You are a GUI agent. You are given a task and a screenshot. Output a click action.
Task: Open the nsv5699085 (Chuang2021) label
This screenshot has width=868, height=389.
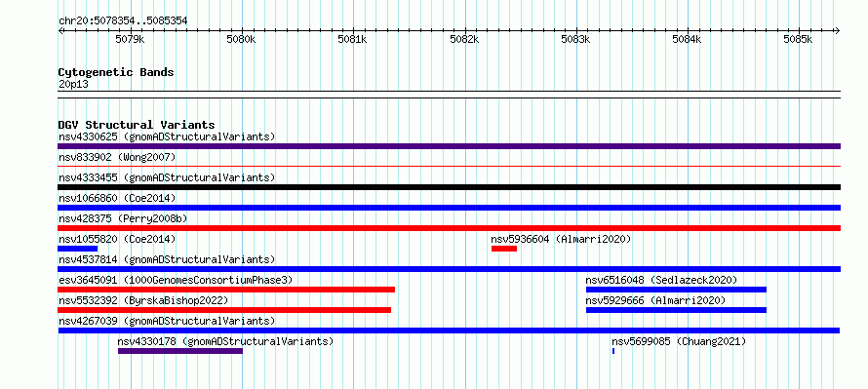(679, 341)
